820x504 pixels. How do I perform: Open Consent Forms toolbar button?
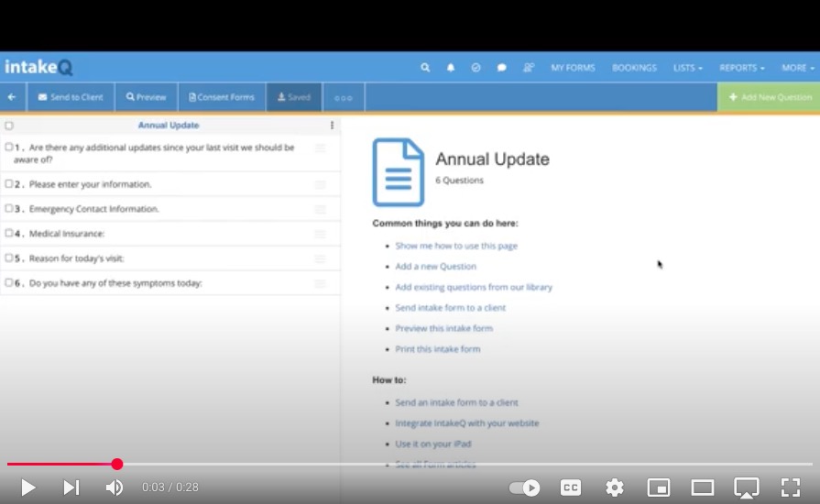[x=222, y=97]
